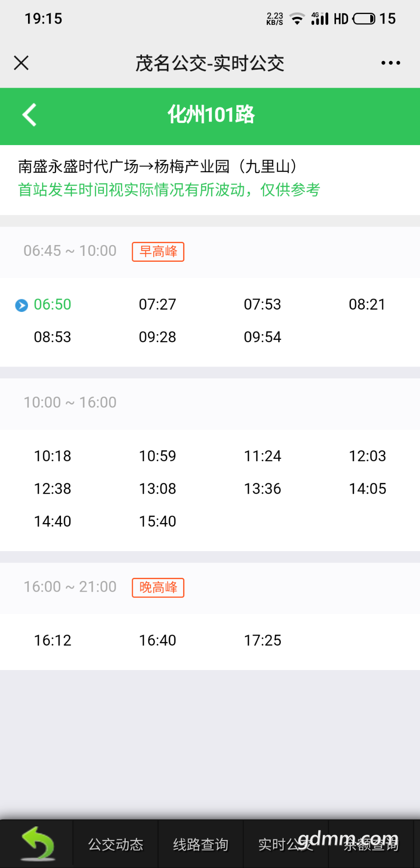Tap the 化州101路 route title
Screen dimensions: 420x868
coord(211,114)
